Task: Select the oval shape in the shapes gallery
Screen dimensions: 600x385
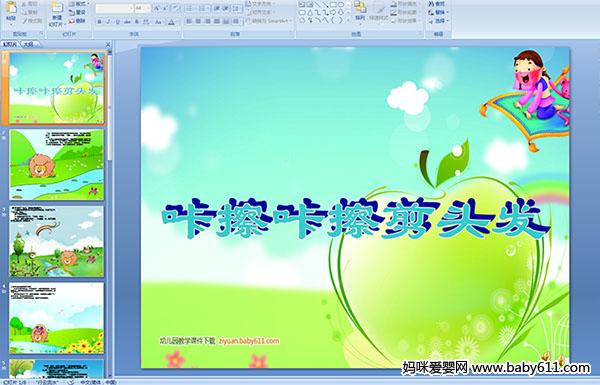Action: pyautogui.click(x=341, y=5)
